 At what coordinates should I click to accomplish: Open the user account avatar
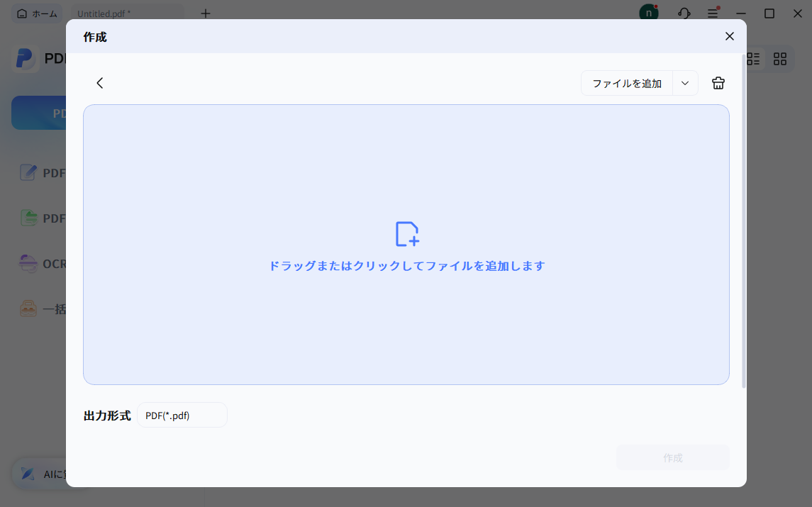pos(649,13)
